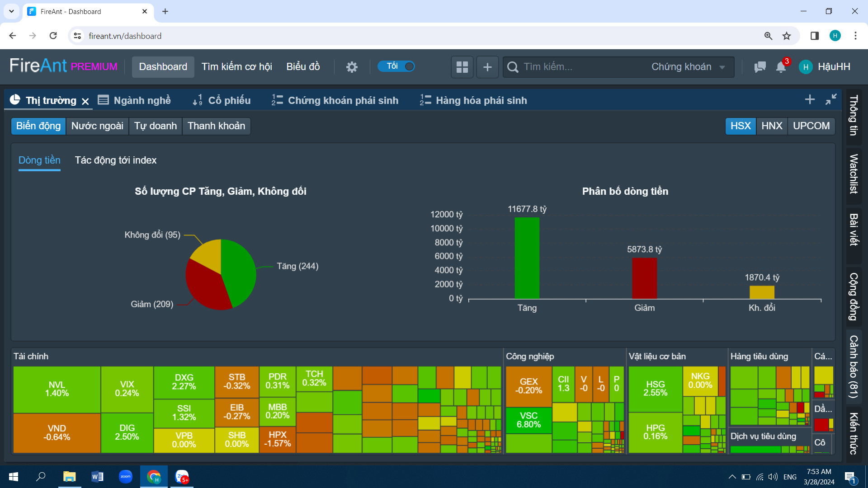Open the notifications bell icon
This screenshot has height=488, width=868.
click(781, 67)
